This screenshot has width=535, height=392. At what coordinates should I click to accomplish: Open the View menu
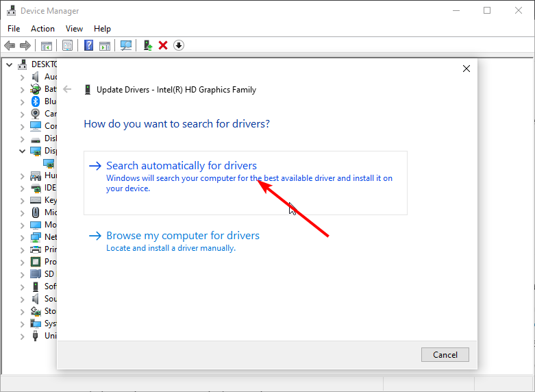point(74,29)
